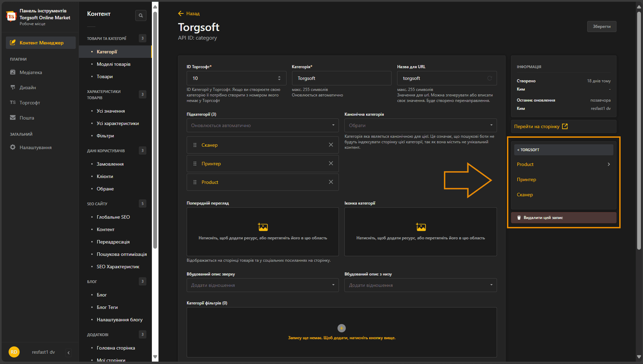The height and width of the screenshot is (364, 643).
Task: Click the Дизайн paint roller icon
Action: coord(13,87)
